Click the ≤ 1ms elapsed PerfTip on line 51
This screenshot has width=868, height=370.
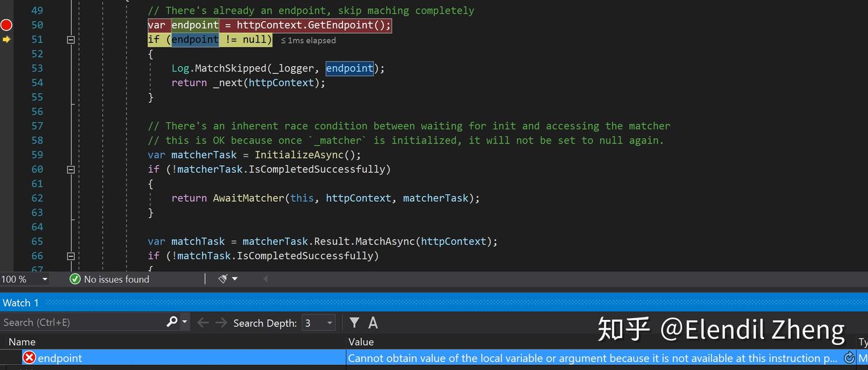click(308, 40)
